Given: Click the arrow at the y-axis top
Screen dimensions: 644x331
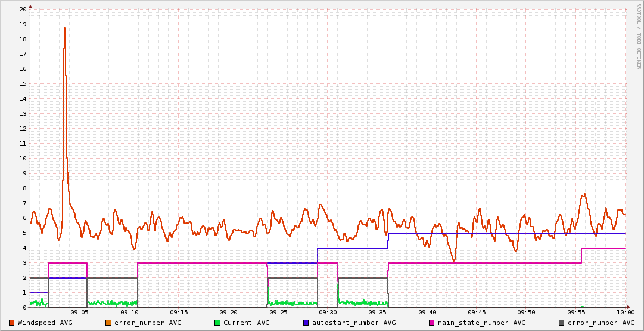Looking at the screenshot, I should click(x=30, y=5).
